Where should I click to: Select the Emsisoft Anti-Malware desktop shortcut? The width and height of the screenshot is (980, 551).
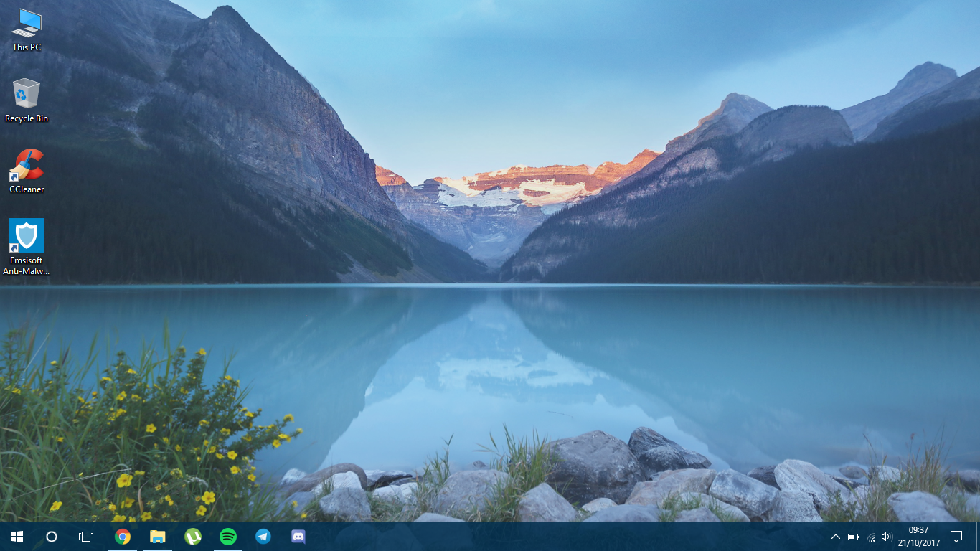27,247
